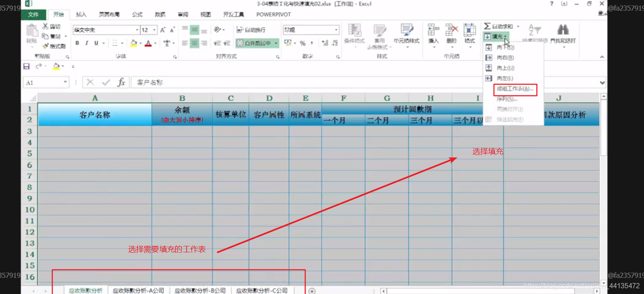644x294 pixels.
Task: Toggle Underline formatting
Action: click(x=96, y=43)
